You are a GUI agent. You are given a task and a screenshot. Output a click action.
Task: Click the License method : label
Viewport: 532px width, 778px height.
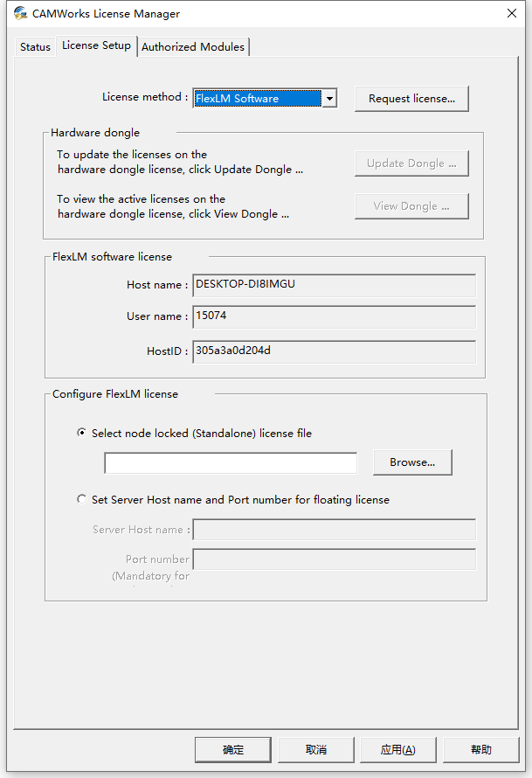[145, 97]
